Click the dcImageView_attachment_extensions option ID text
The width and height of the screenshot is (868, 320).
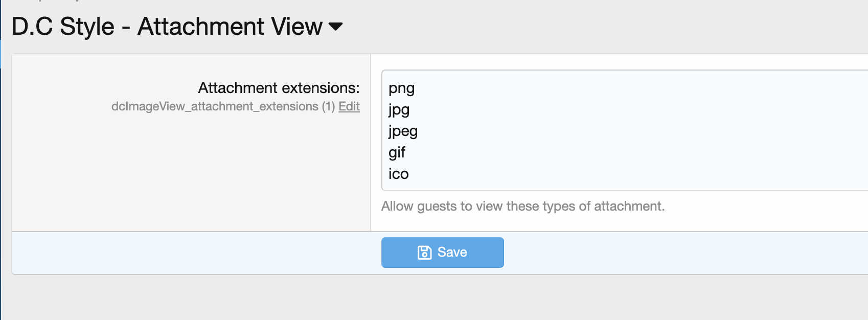point(215,106)
